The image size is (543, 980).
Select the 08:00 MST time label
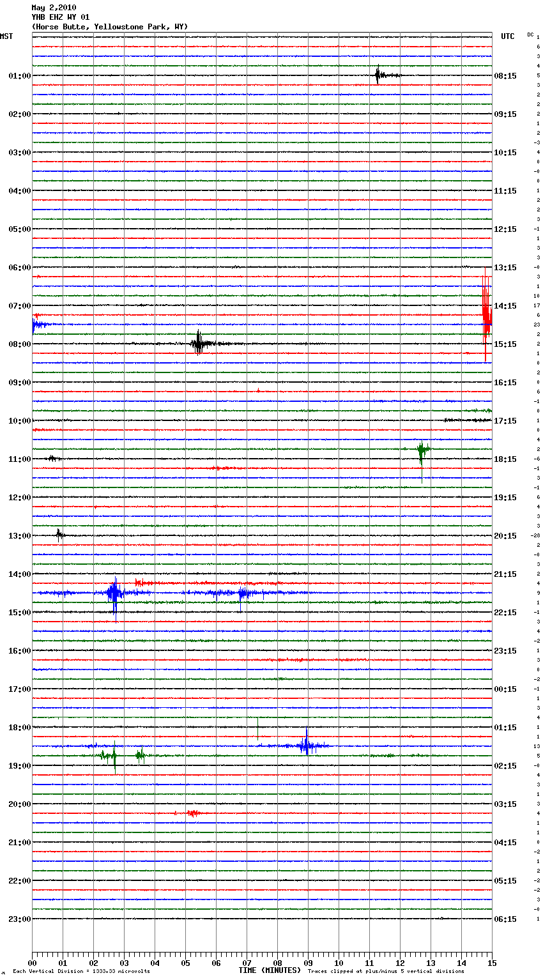coord(19,344)
